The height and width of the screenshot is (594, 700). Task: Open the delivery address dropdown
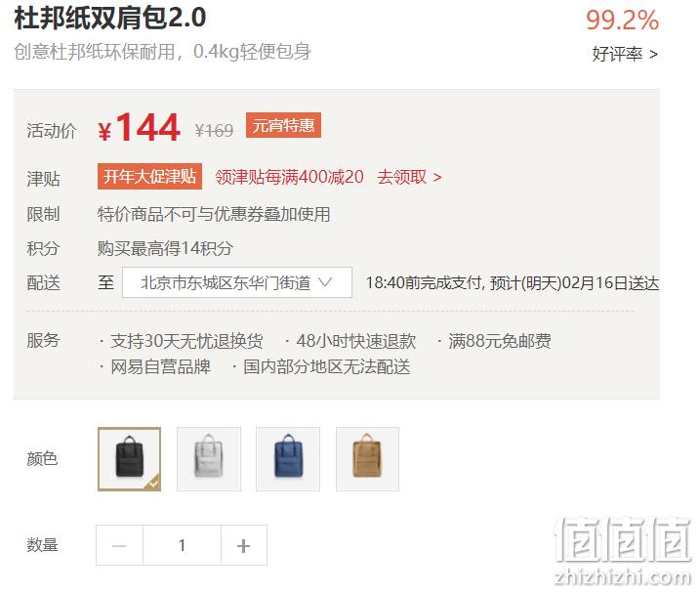pyautogui.click(x=237, y=282)
